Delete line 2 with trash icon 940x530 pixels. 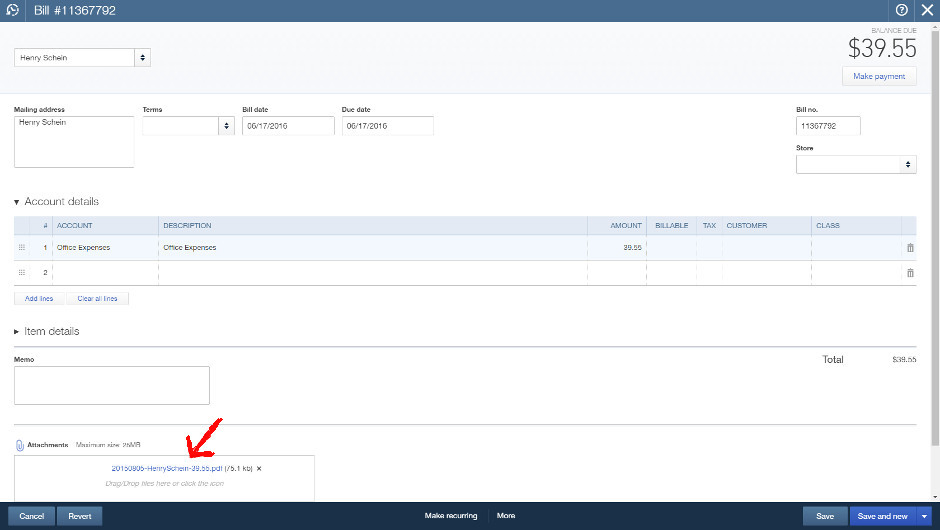[x=910, y=273]
